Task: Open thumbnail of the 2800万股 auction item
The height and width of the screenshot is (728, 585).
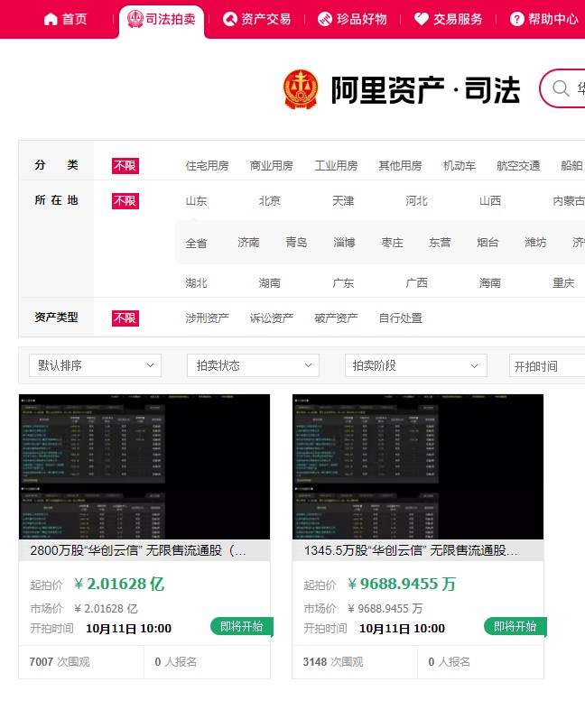Action: 144,466
